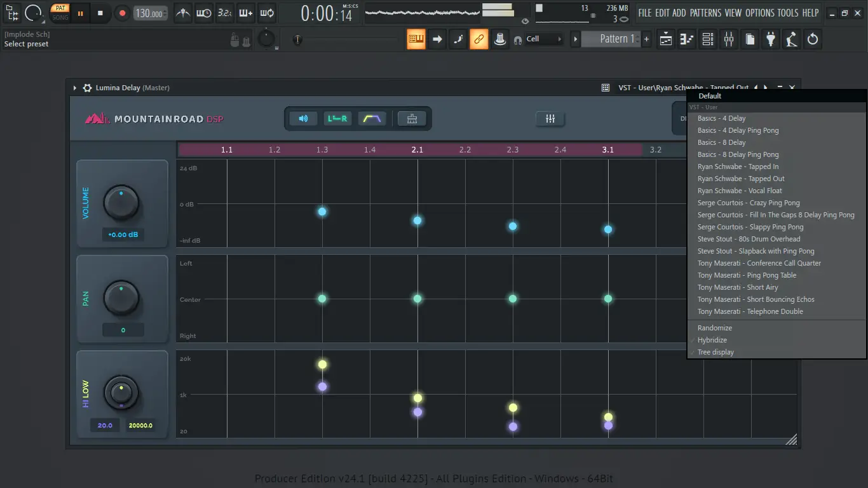868x488 pixels.
Task: Click the magnet snap icon
Action: (518, 39)
